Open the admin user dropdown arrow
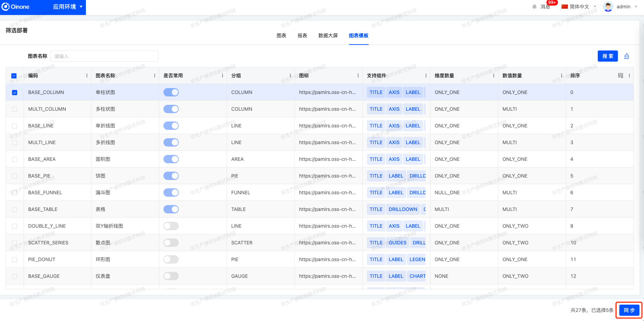The image size is (644, 321). (636, 7)
